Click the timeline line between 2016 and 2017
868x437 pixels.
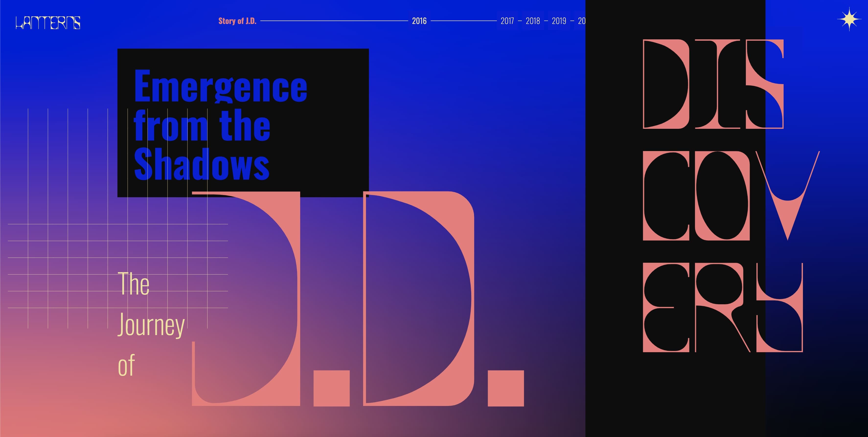pyautogui.click(x=464, y=21)
